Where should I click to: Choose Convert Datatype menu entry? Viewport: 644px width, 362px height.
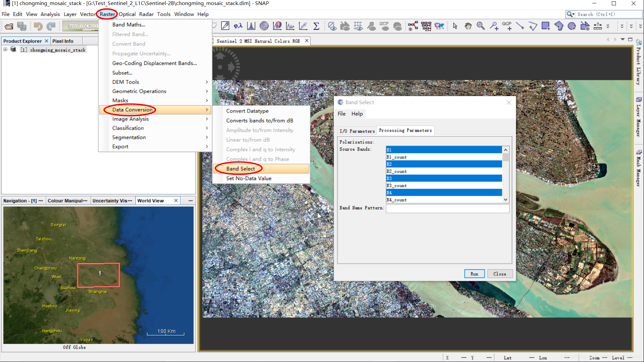247,111
